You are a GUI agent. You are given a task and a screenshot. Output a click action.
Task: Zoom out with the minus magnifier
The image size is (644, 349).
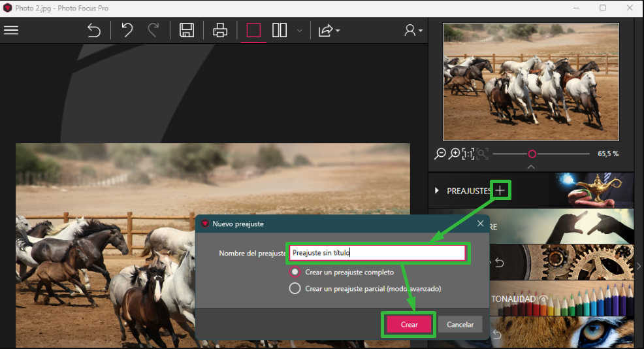(x=440, y=154)
